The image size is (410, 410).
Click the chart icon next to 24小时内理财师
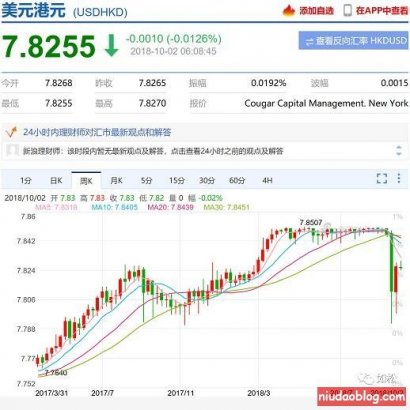click(11, 132)
